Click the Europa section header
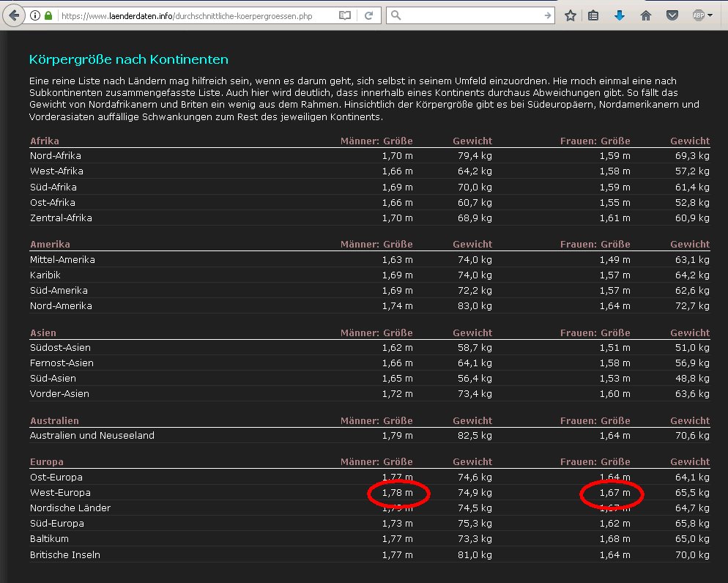 tap(46, 462)
